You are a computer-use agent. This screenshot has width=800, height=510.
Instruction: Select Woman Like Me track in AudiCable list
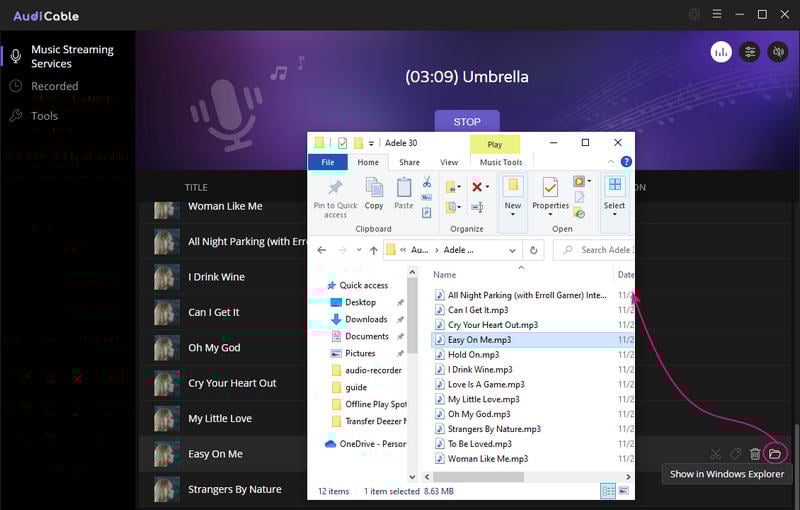(x=225, y=207)
